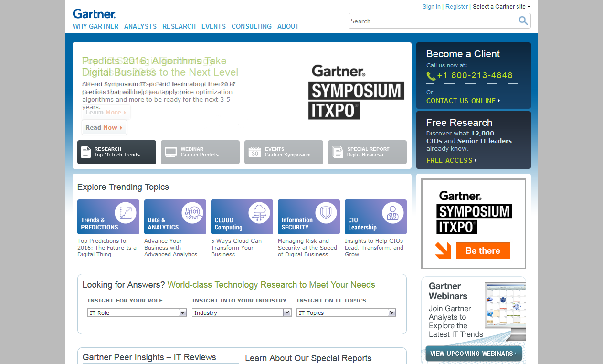Select Research Top 10 Tech Trends tab
This screenshot has height=364, width=603.
point(116,152)
